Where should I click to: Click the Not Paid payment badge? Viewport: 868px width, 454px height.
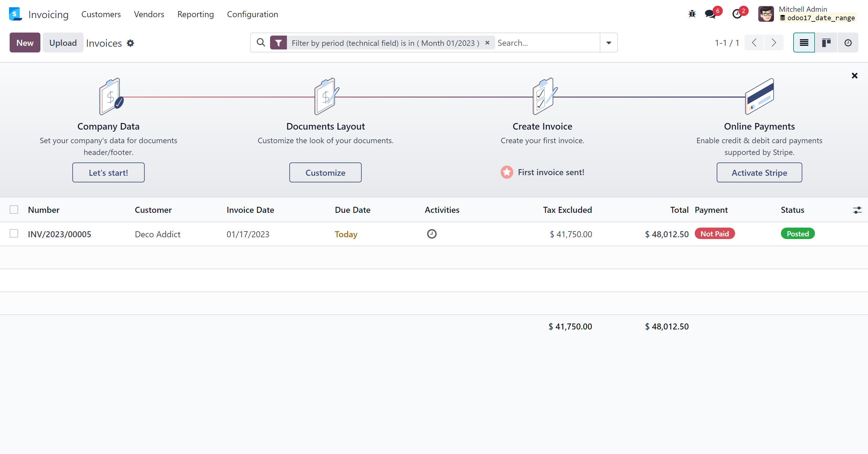pyautogui.click(x=715, y=234)
